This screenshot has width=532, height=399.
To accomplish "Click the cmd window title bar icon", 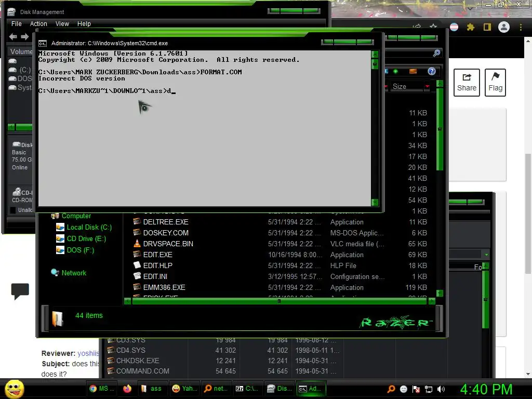I will 43,44.
